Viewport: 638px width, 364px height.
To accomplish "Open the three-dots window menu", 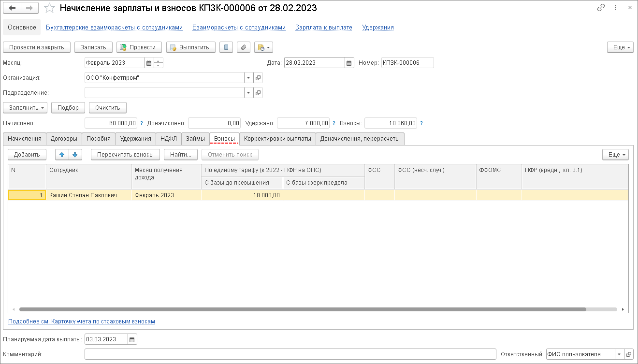I will 615,8.
